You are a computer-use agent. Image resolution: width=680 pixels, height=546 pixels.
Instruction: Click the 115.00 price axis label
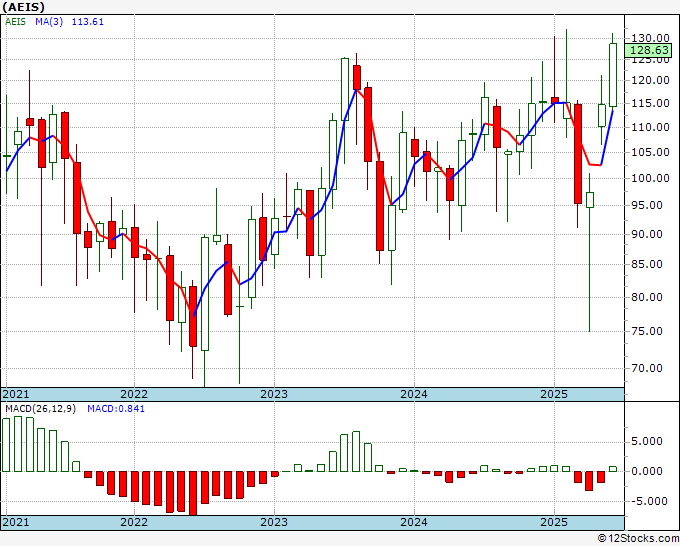tap(650, 103)
